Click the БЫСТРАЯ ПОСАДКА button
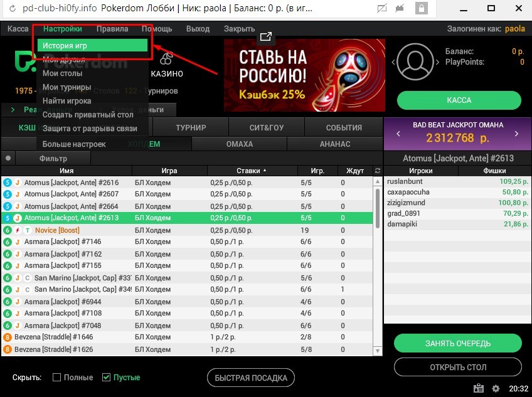The height and width of the screenshot is (397, 532). [x=251, y=378]
